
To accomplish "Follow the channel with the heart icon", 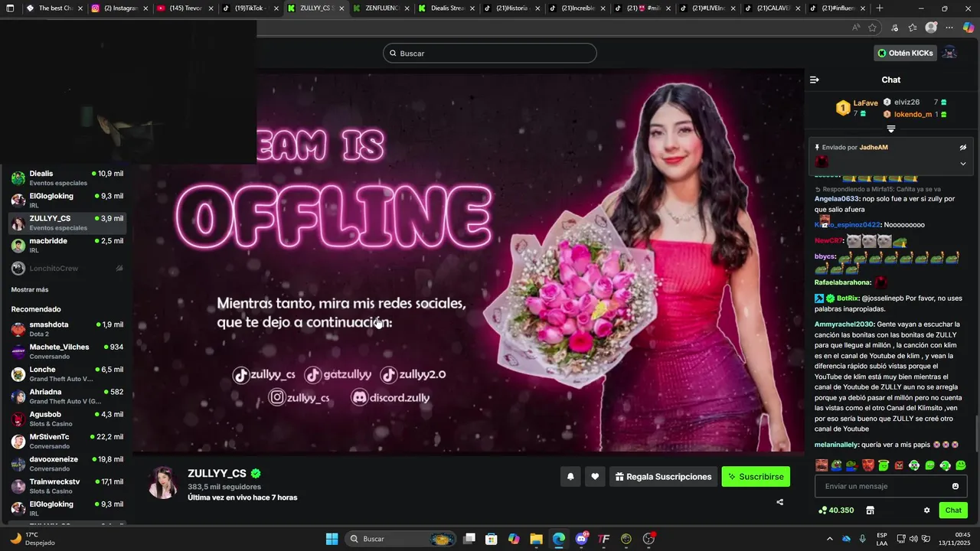I will coord(595,477).
